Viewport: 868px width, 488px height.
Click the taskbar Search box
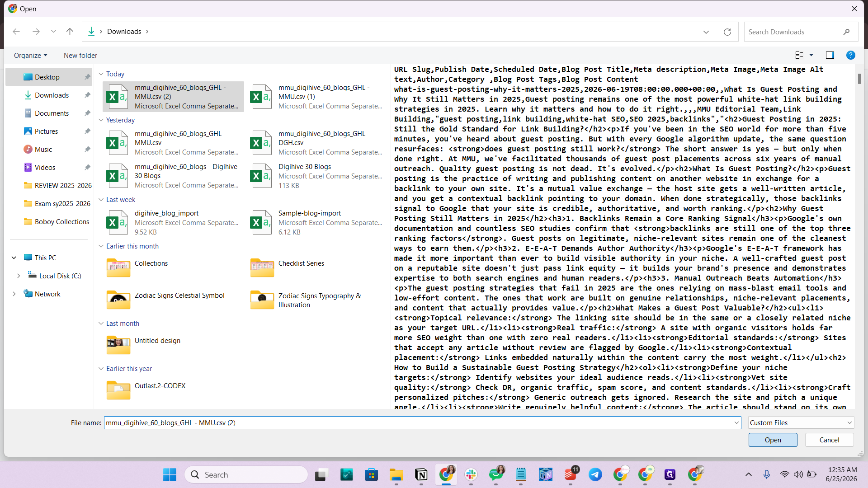tap(246, 474)
